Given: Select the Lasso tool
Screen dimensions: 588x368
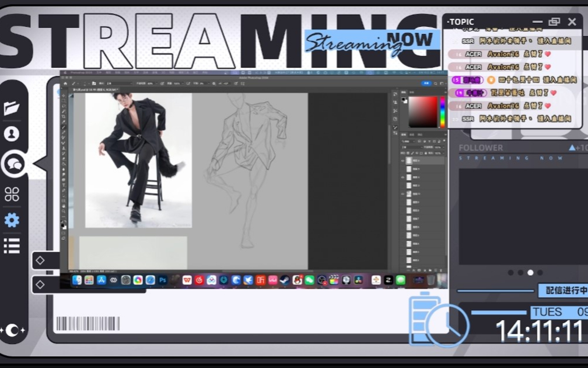Looking at the screenshot, I should (x=64, y=106).
